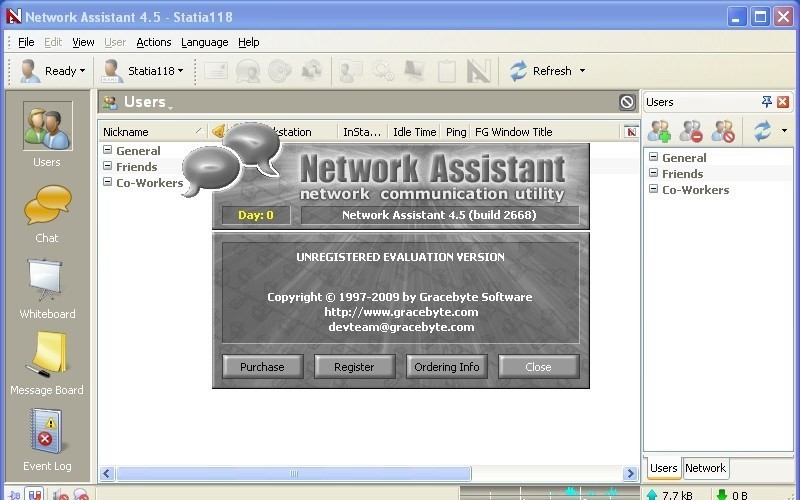Click the refresh arrows icon in Users panel

pyautogui.click(x=762, y=131)
